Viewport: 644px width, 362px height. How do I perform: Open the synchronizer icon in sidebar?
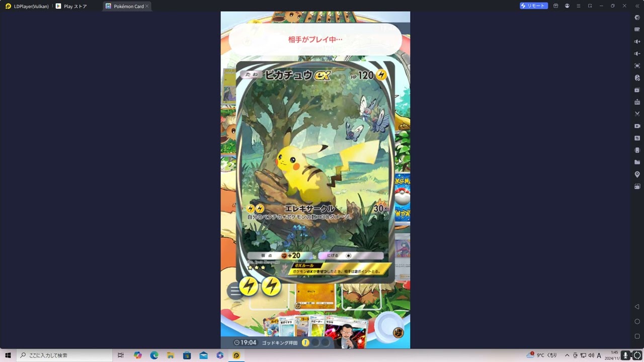click(x=637, y=138)
